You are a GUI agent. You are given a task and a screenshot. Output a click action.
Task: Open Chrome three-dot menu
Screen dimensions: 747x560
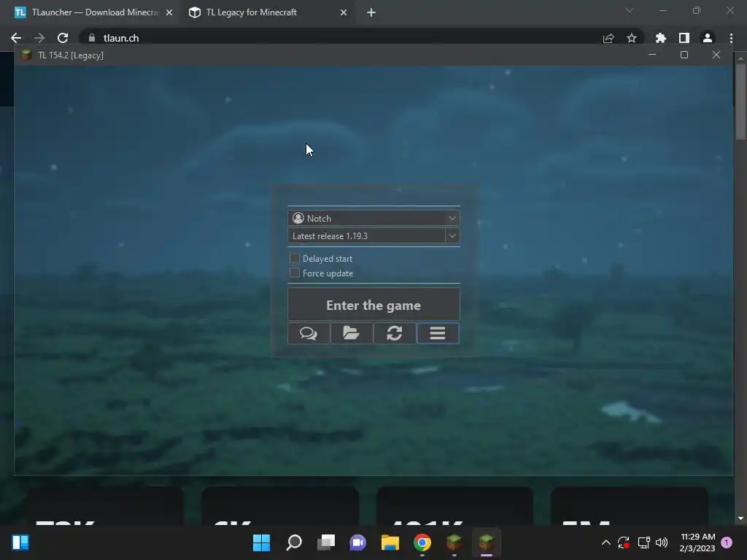click(x=731, y=38)
